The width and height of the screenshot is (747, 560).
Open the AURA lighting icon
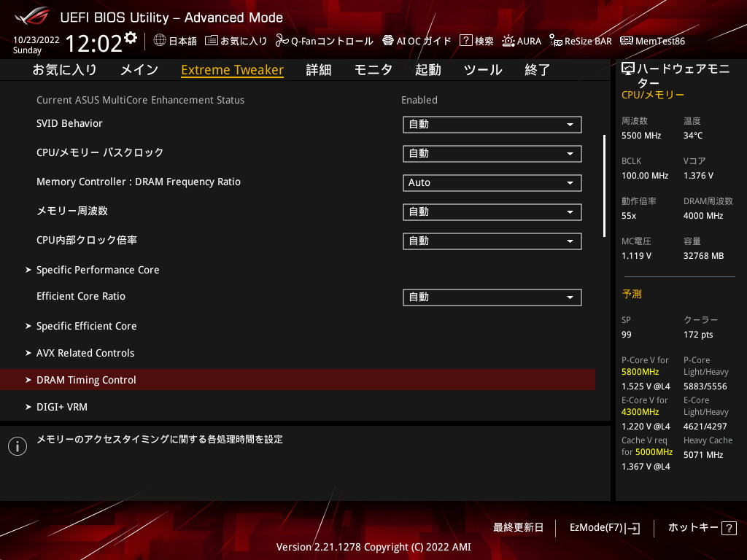(508, 41)
